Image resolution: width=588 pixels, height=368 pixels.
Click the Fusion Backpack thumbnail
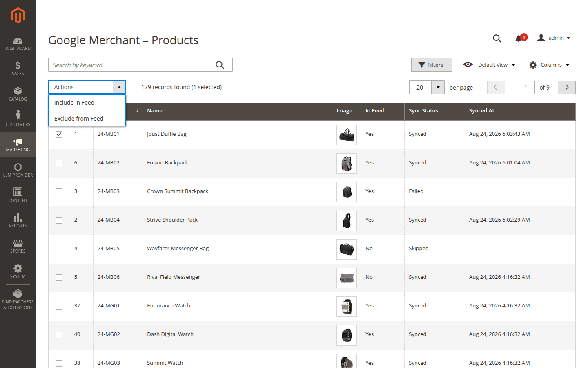pyautogui.click(x=347, y=164)
